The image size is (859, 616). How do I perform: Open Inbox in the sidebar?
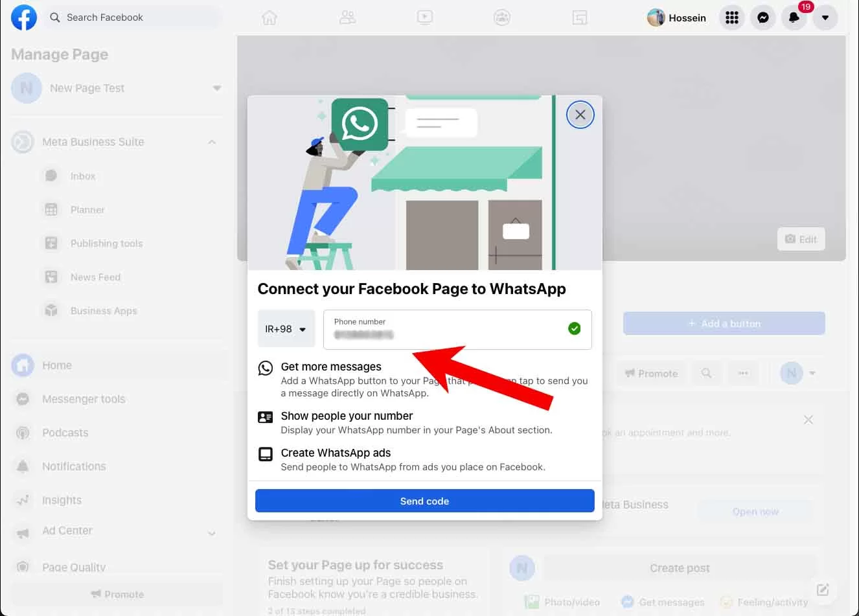pyautogui.click(x=83, y=176)
